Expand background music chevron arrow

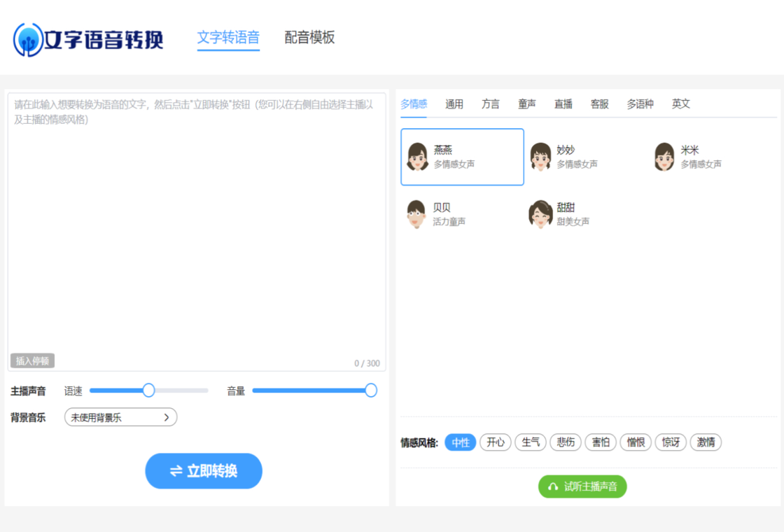(167, 417)
